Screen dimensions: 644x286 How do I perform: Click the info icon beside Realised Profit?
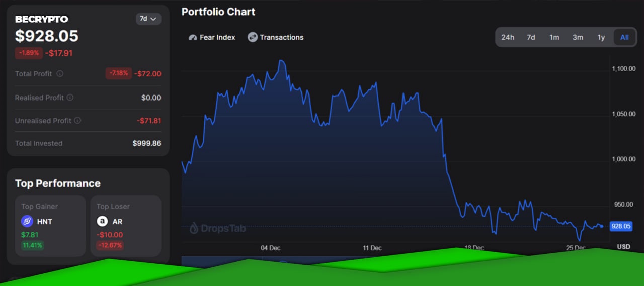[70, 98]
